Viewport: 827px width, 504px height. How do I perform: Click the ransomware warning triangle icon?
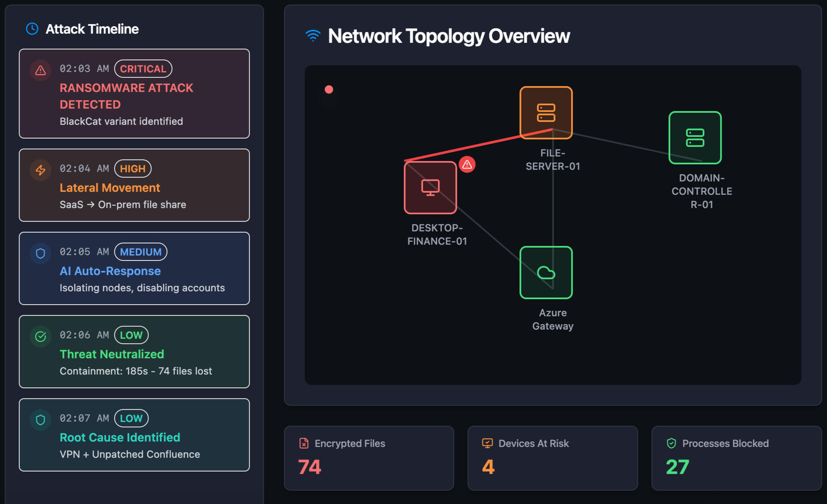(40, 70)
